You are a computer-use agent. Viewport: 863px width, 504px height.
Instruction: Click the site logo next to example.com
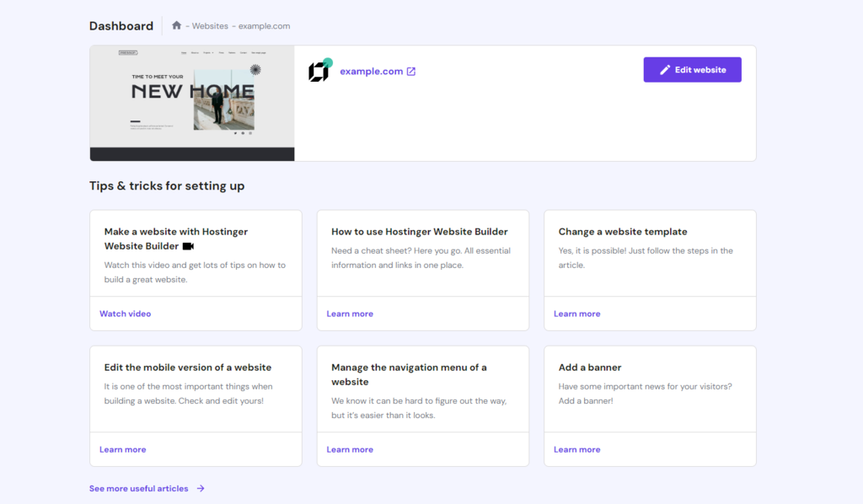319,71
